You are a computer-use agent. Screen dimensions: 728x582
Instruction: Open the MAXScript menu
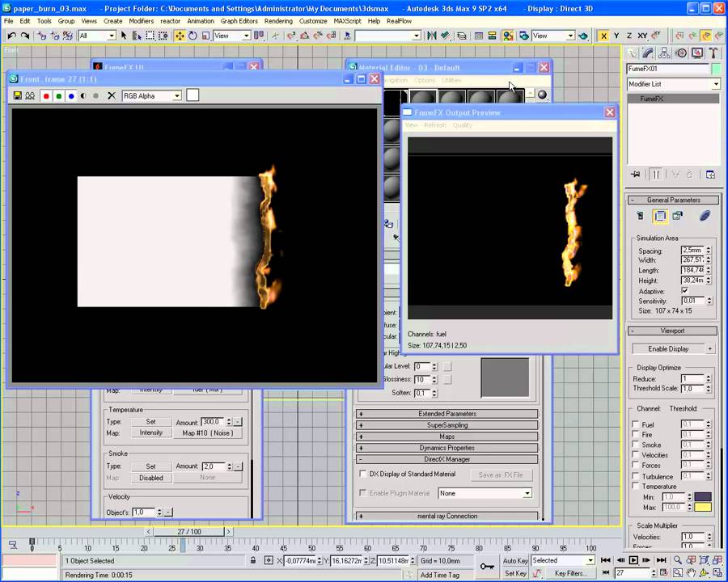pos(347,21)
